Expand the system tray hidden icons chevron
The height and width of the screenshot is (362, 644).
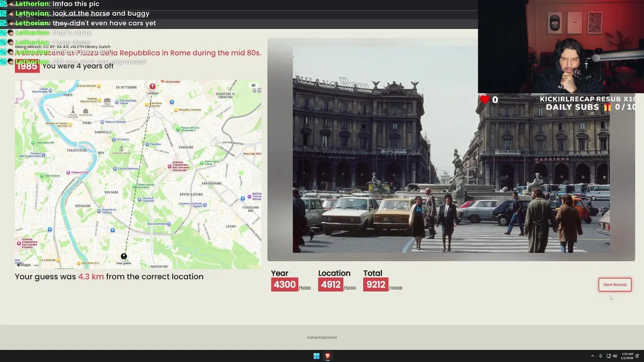(592, 356)
